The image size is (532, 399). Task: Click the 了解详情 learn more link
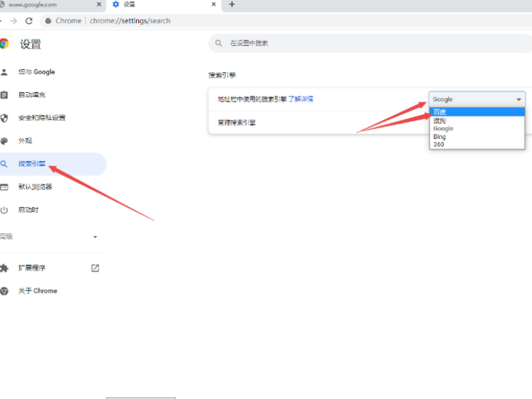tap(301, 99)
